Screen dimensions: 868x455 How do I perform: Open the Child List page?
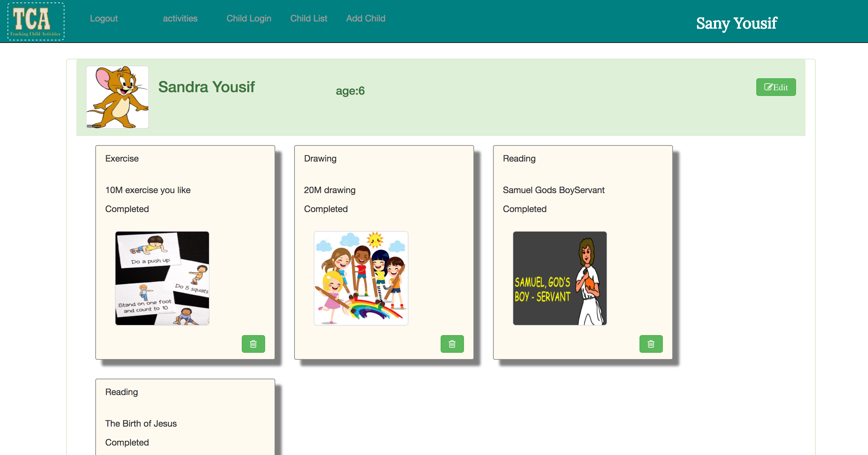coord(309,19)
